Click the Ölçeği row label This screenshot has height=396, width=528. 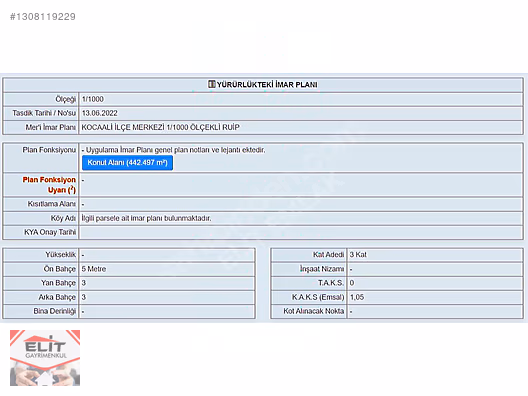click(x=66, y=99)
